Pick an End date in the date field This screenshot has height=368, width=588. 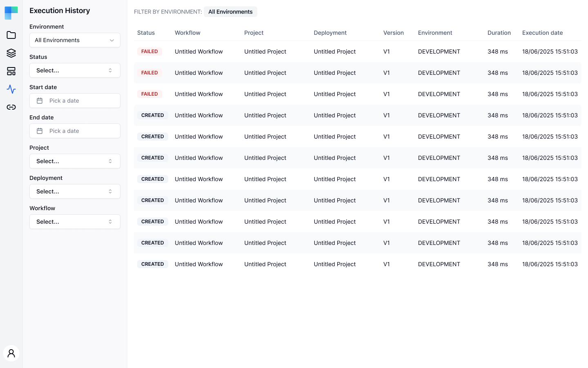click(75, 131)
